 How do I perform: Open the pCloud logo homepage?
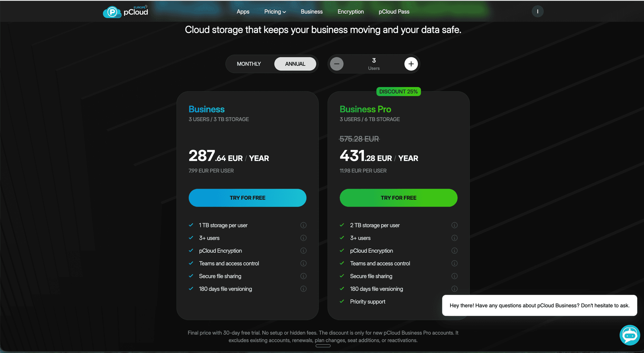pos(125,11)
